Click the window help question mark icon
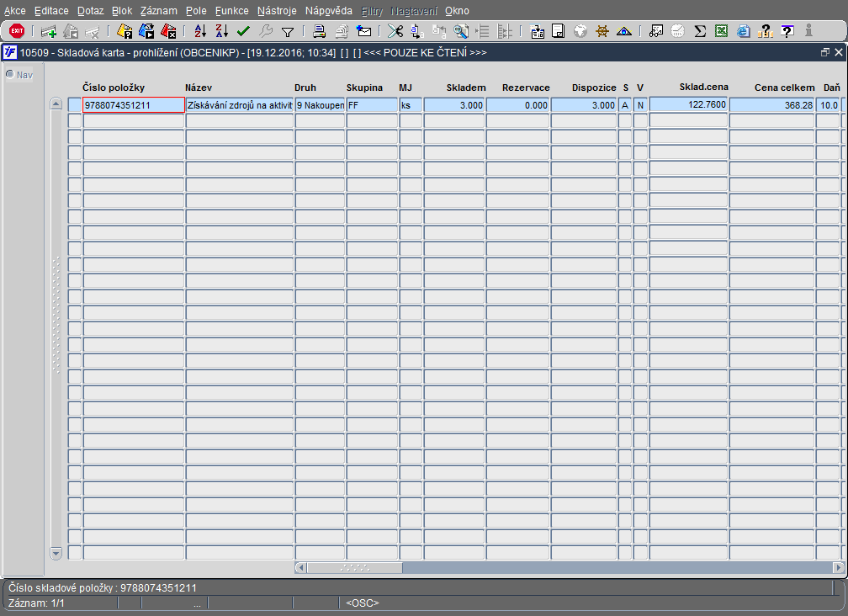Image resolution: width=848 pixels, height=616 pixels. [787, 31]
